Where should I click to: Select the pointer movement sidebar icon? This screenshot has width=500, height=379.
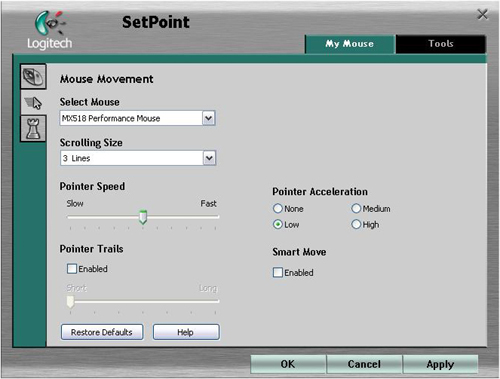(33, 103)
